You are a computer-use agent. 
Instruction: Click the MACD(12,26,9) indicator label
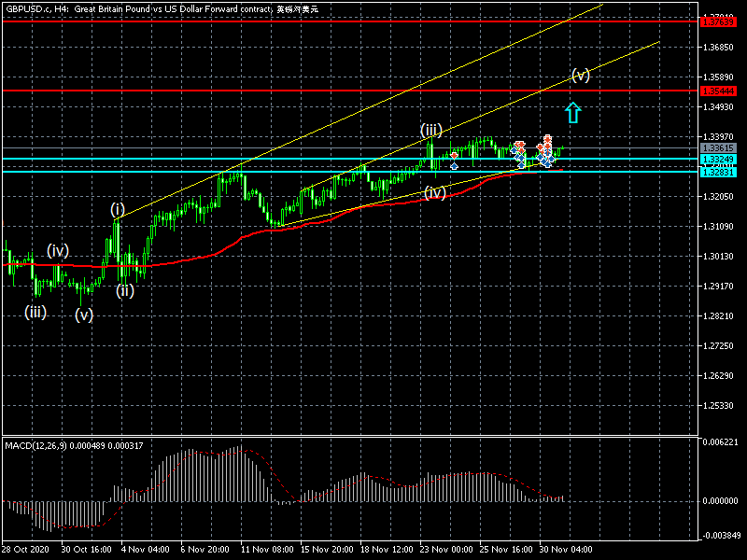point(75,444)
